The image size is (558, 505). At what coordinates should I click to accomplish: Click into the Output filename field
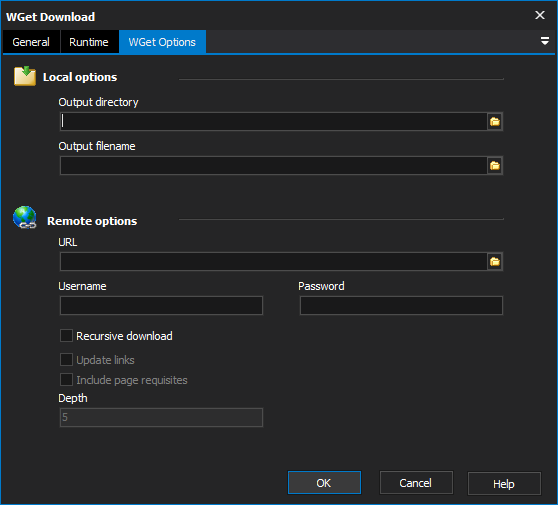[273, 165]
